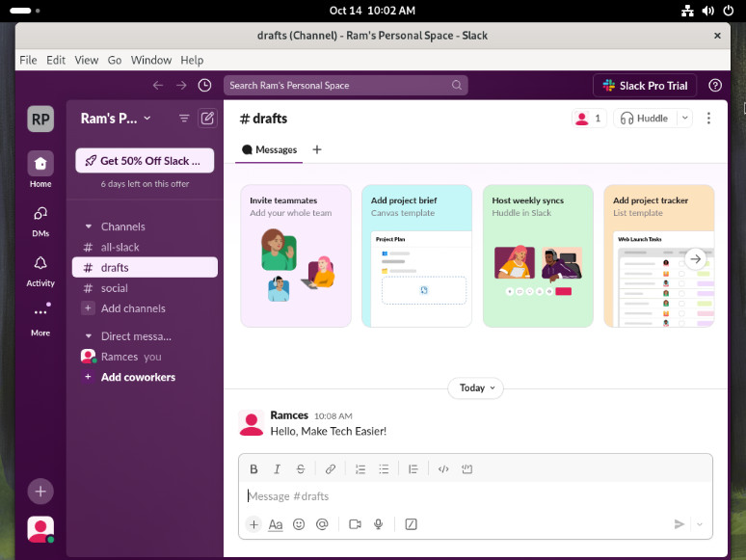Click Add coworkers

[x=145, y=377]
